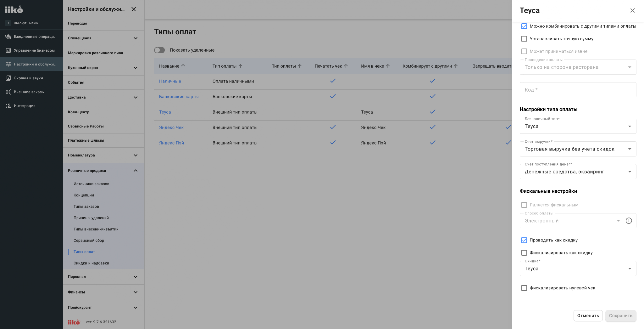Open Внешние заказы sidebar icon

click(x=8, y=92)
